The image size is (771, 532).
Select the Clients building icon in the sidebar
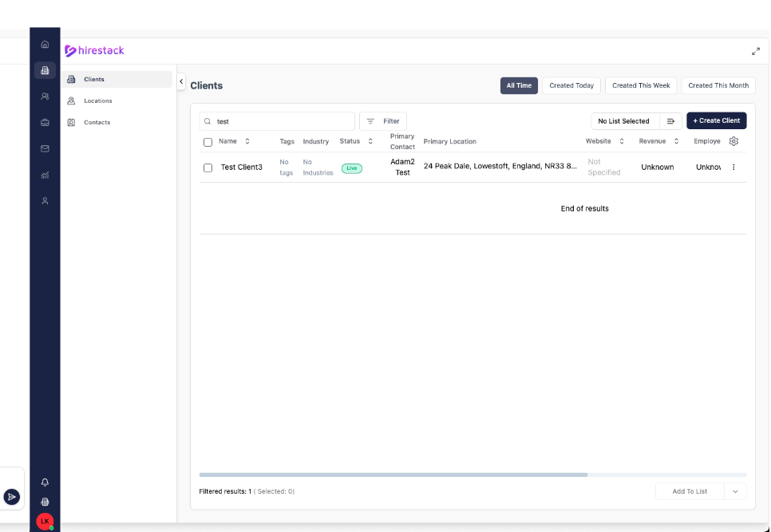point(45,70)
